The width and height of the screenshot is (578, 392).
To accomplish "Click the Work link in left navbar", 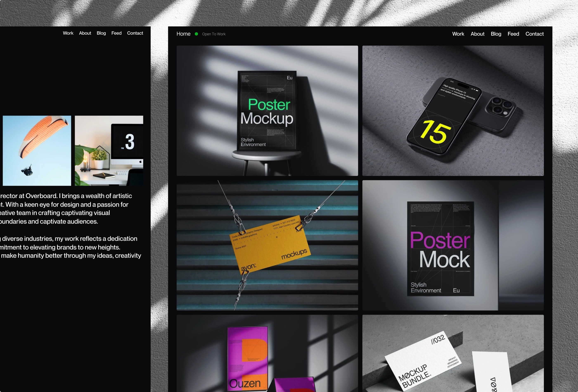I will pos(68,33).
